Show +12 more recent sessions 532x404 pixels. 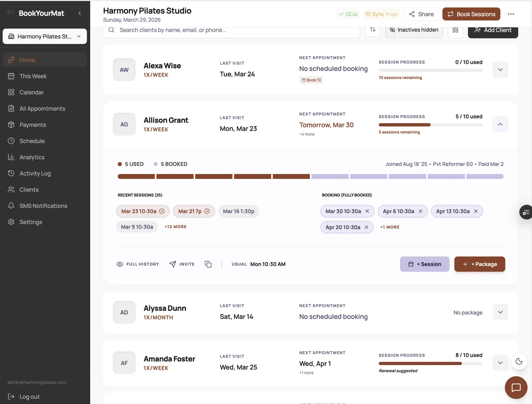(176, 227)
